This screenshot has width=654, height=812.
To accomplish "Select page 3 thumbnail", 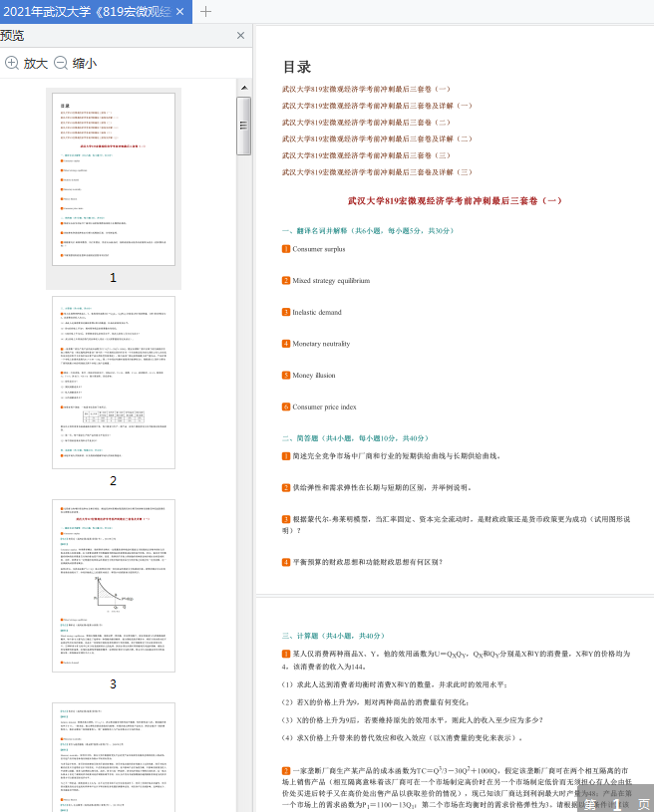I will 114,586.
